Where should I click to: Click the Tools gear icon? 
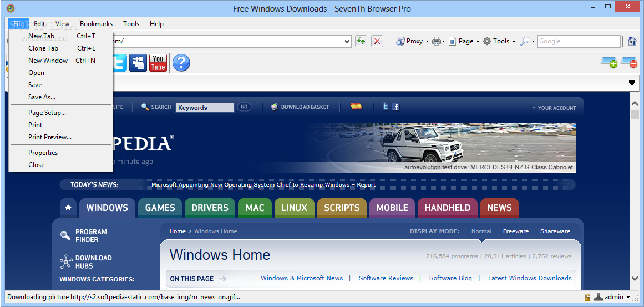(x=486, y=41)
